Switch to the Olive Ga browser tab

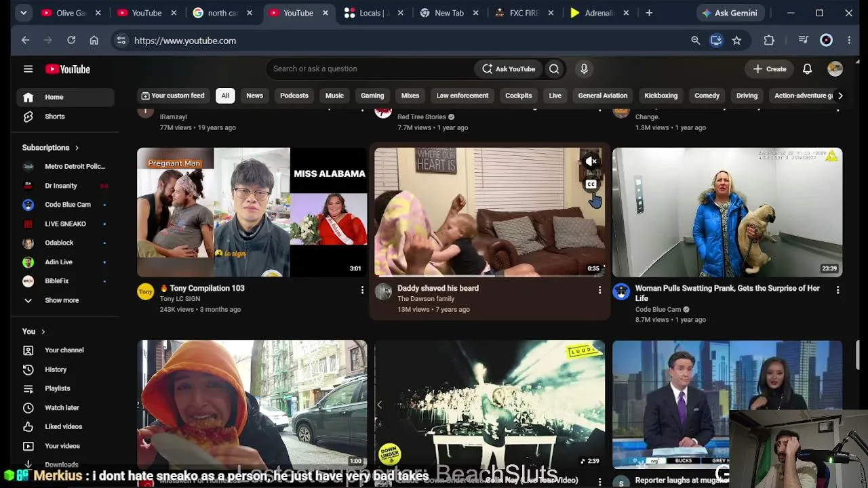pos(71,13)
